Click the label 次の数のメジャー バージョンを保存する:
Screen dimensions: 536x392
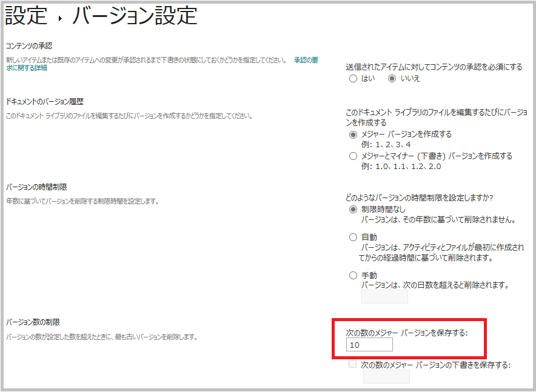(x=407, y=333)
